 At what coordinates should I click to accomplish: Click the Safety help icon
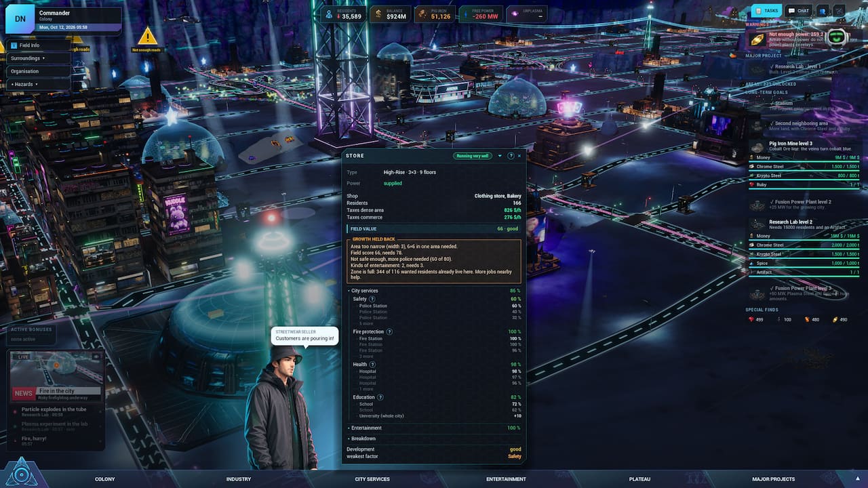372,299
